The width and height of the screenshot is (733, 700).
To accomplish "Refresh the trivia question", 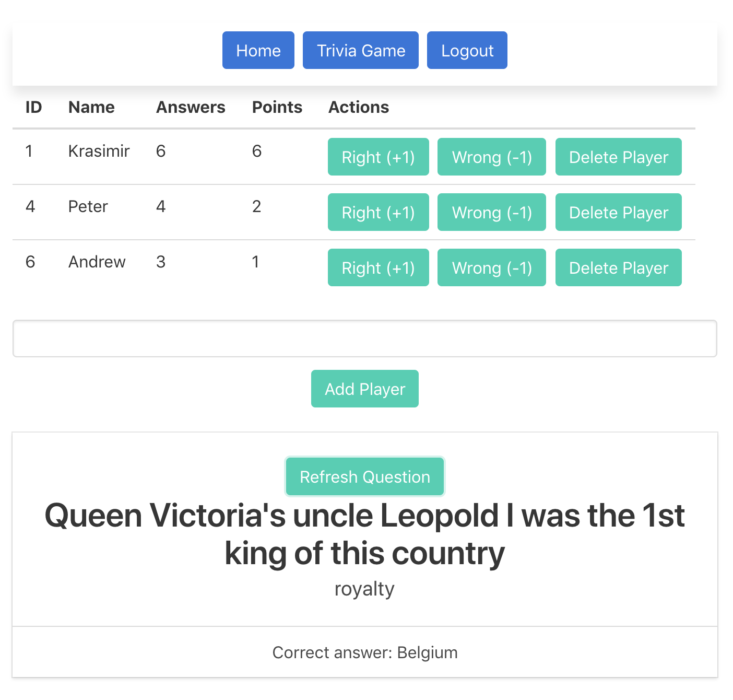I will pyautogui.click(x=365, y=476).
